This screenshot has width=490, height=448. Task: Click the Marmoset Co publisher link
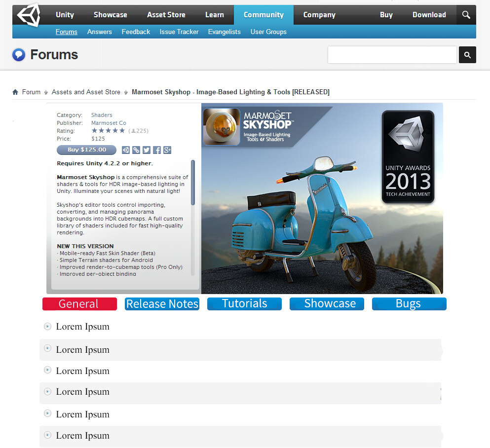coord(109,123)
